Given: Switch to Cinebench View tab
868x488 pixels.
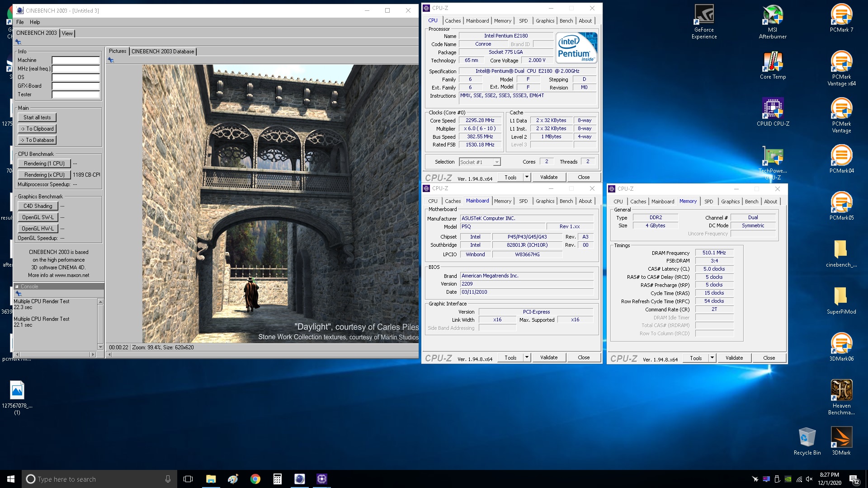Looking at the screenshot, I should click(x=67, y=33).
